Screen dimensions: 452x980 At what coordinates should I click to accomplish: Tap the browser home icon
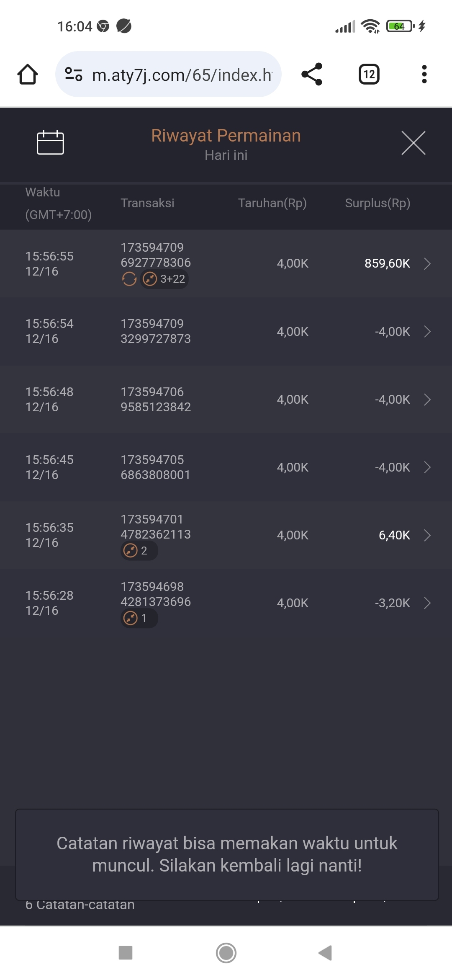click(28, 75)
